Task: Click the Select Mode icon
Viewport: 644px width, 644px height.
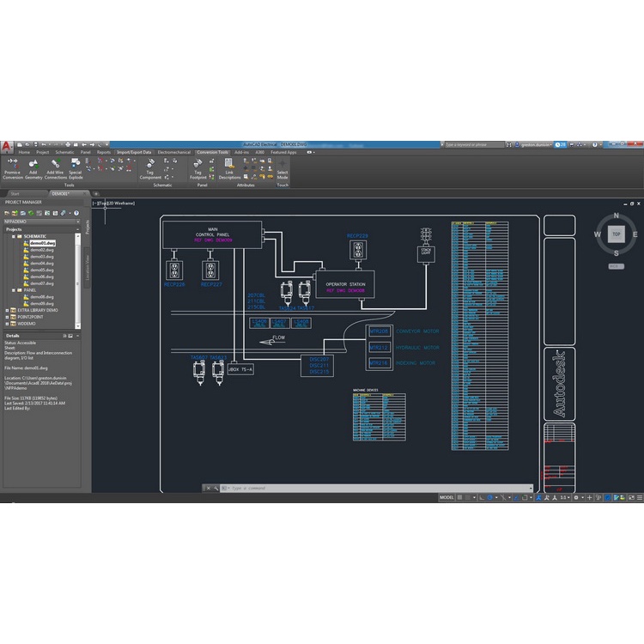Action: point(283,163)
